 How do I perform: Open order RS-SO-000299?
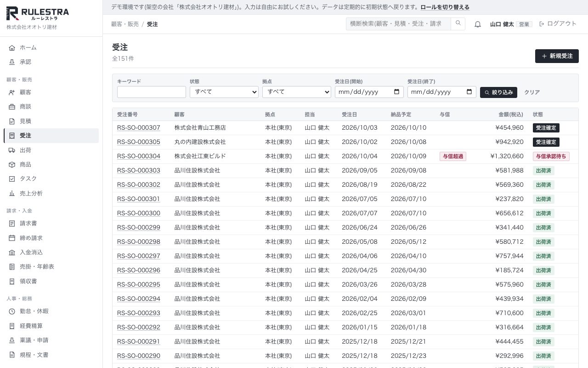(x=139, y=228)
